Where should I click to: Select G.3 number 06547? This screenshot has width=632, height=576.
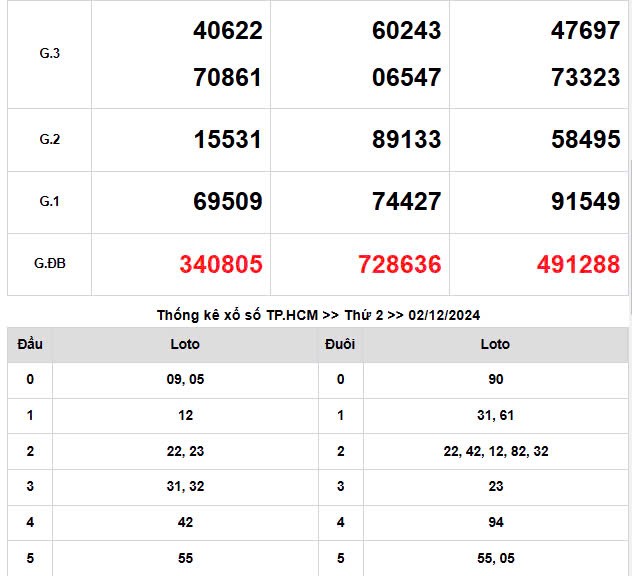pyautogui.click(x=406, y=77)
